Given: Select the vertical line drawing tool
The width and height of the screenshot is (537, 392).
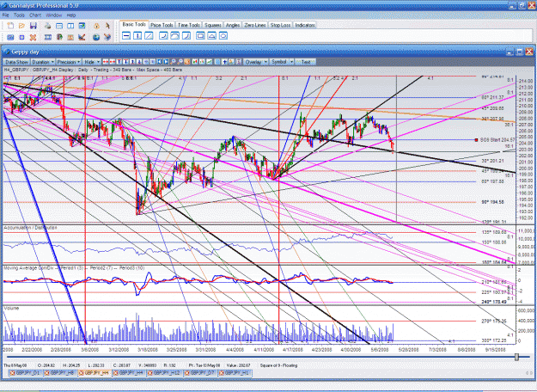Looking at the screenshot, I should pos(137,35).
